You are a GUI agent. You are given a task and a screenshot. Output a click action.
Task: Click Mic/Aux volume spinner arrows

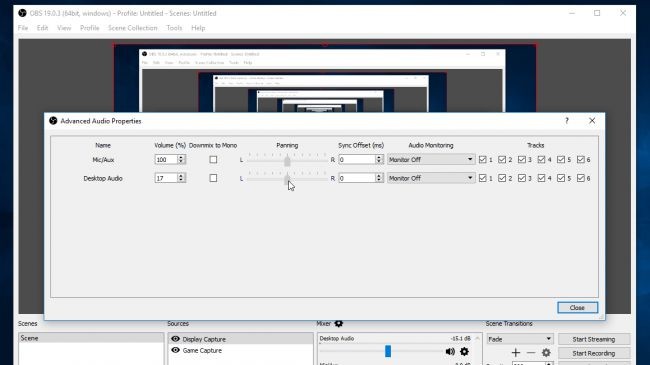coord(181,160)
